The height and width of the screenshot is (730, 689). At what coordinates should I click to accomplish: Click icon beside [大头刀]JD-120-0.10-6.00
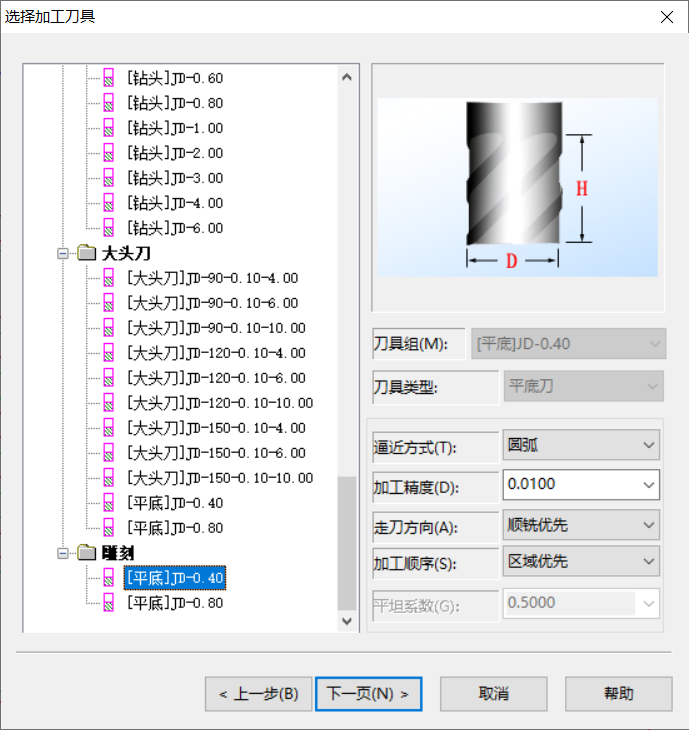click(x=108, y=378)
